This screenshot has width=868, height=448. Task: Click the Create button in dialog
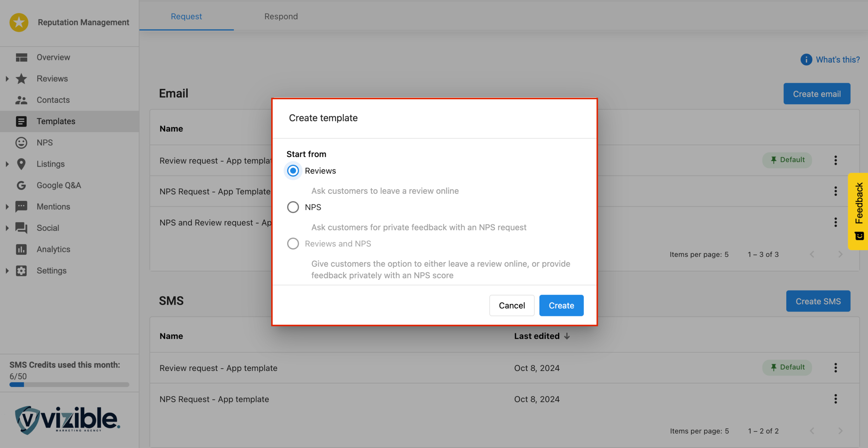(x=561, y=305)
